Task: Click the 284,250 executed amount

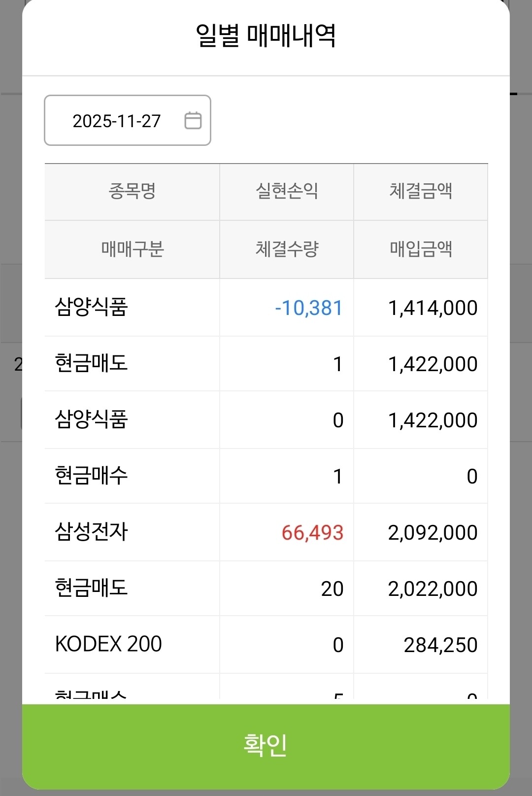Action: [x=440, y=645]
